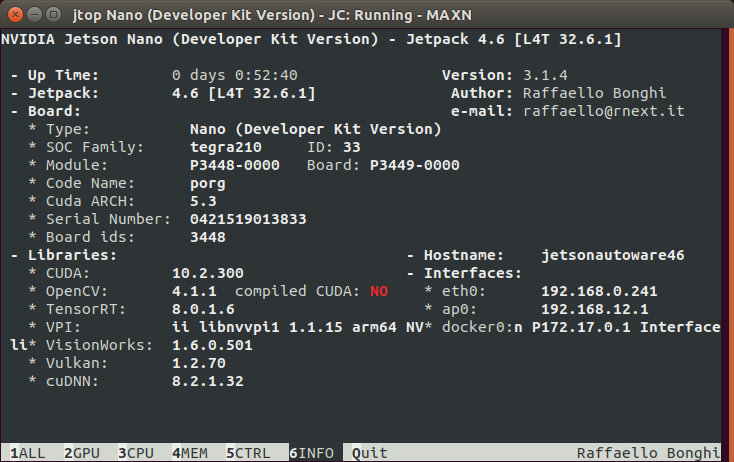This screenshot has width=734, height=462.
Task: Switch to the 1ALL tab
Action: (28, 453)
